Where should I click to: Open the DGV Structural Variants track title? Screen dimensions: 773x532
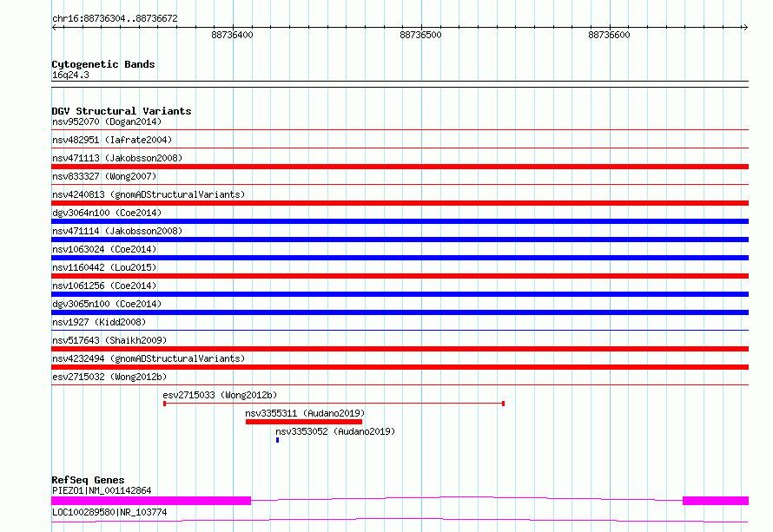click(122, 111)
